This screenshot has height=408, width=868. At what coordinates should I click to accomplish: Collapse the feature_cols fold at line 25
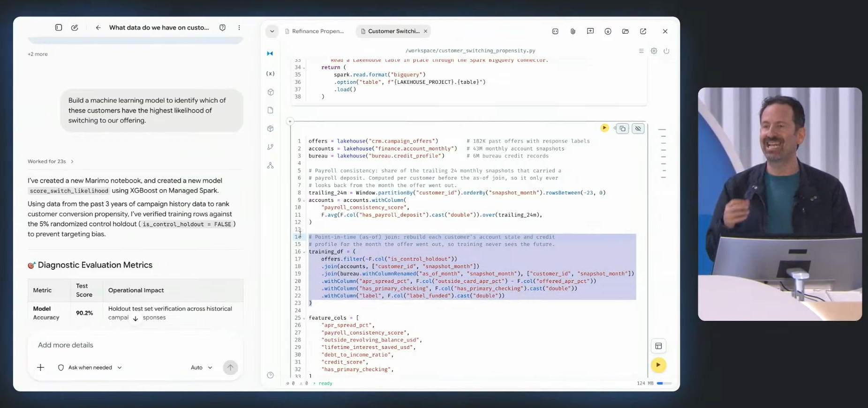(304, 318)
